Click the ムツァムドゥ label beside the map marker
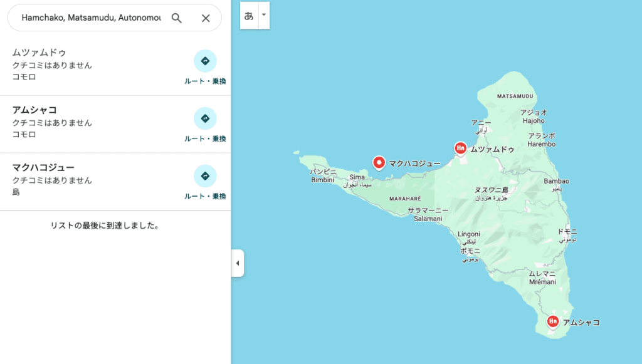Viewport: 642px width, 364px height. (x=493, y=149)
